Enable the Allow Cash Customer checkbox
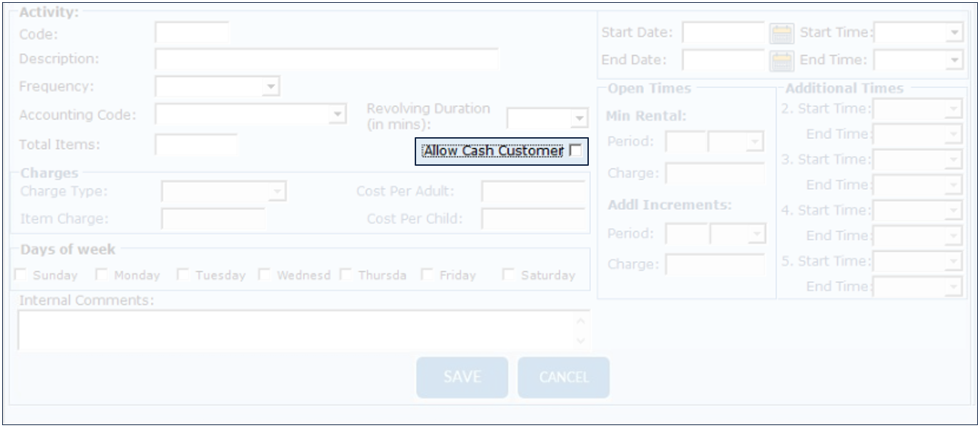The height and width of the screenshot is (428, 980). click(x=575, y=151)
